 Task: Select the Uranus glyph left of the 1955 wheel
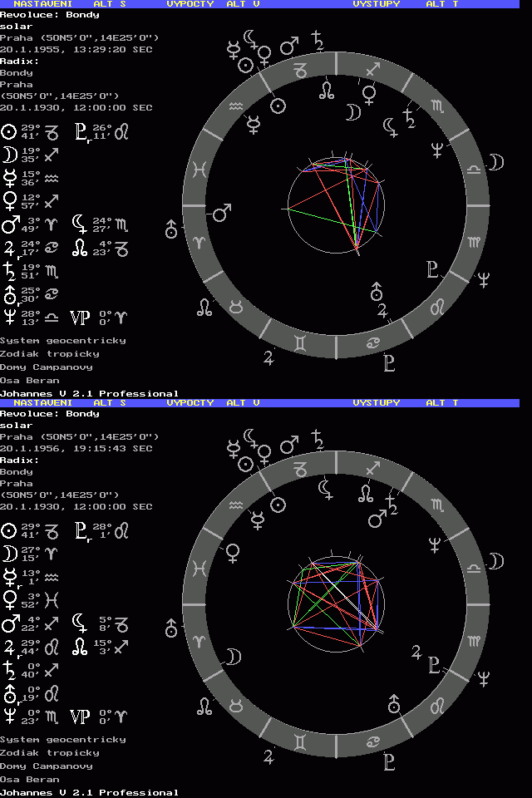[x=172, y=229]
